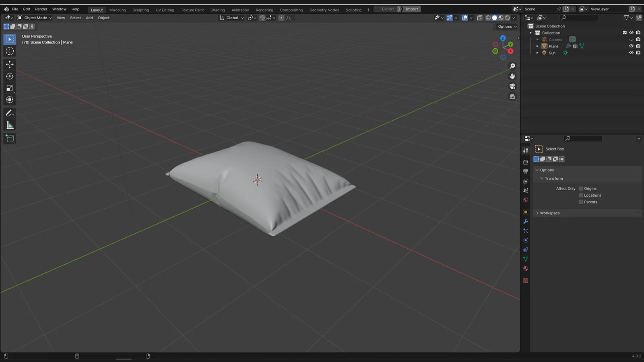
Task: Switch to the Sculpting workspace tab
Action: [140, 10]
